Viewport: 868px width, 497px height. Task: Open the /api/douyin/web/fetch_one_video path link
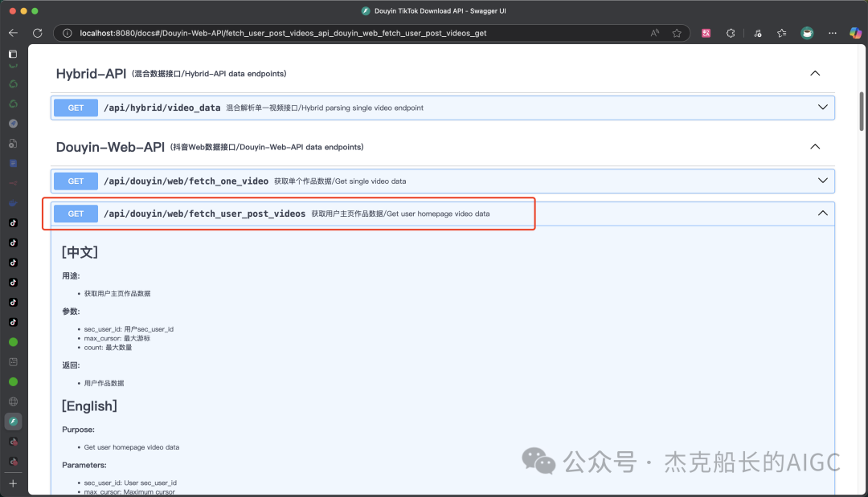click(186, 181)
